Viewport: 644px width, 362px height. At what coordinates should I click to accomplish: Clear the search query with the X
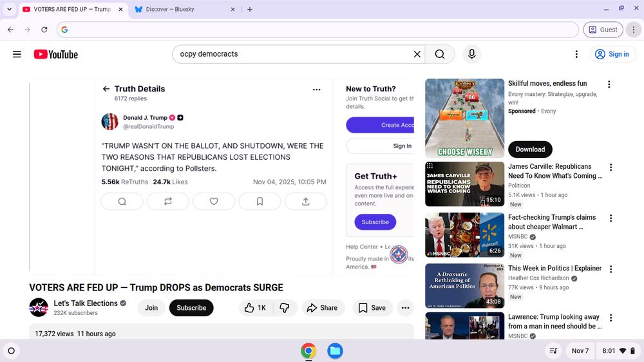tap(417, 54)
